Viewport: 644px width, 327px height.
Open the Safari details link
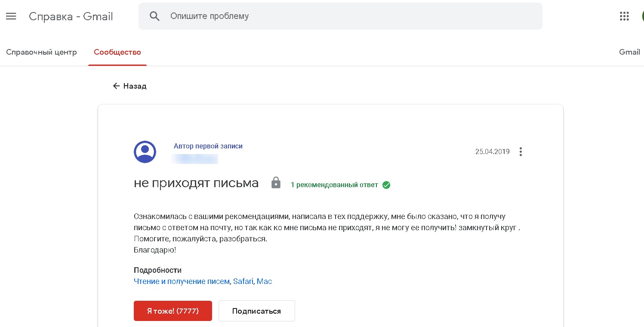tap(243, 281)
